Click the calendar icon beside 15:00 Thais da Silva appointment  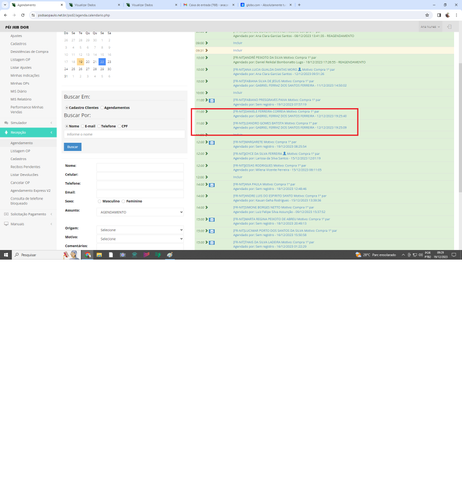212,243
